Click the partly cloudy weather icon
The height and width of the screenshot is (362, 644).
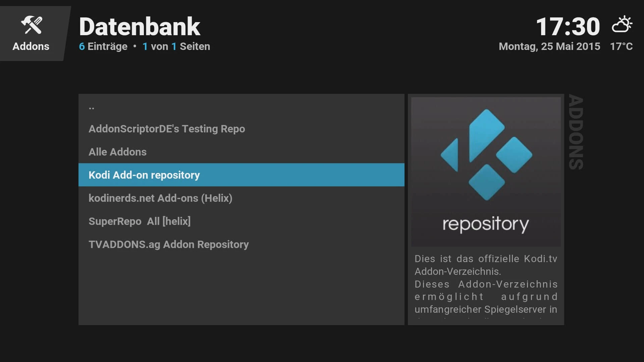click(x=622, y=24)
